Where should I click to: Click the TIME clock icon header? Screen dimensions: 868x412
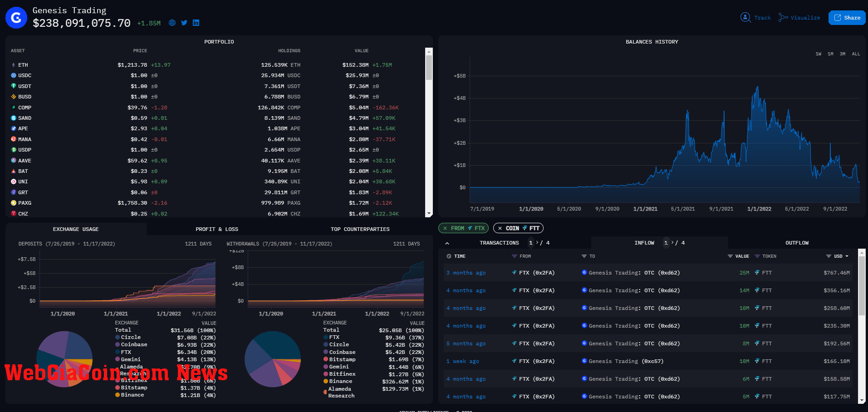coord(449,256)
